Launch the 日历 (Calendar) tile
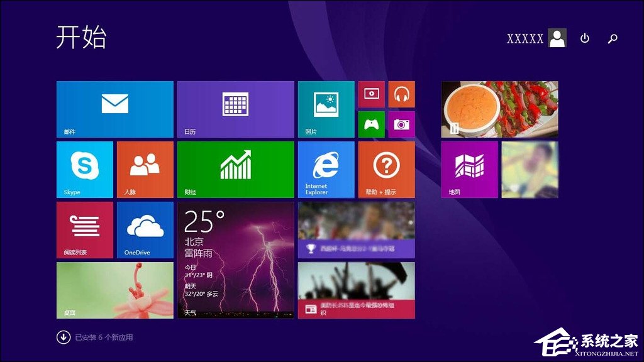 tap(235, 109)
